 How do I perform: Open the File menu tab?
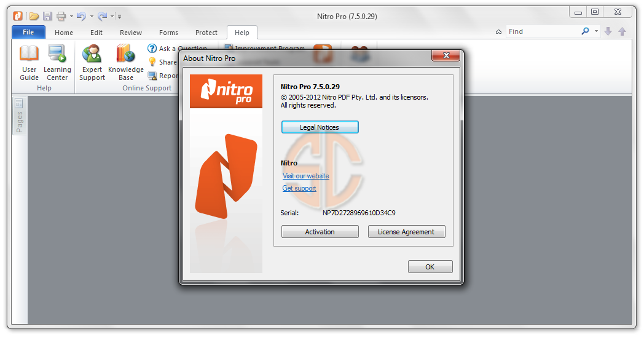pos(28,32)
